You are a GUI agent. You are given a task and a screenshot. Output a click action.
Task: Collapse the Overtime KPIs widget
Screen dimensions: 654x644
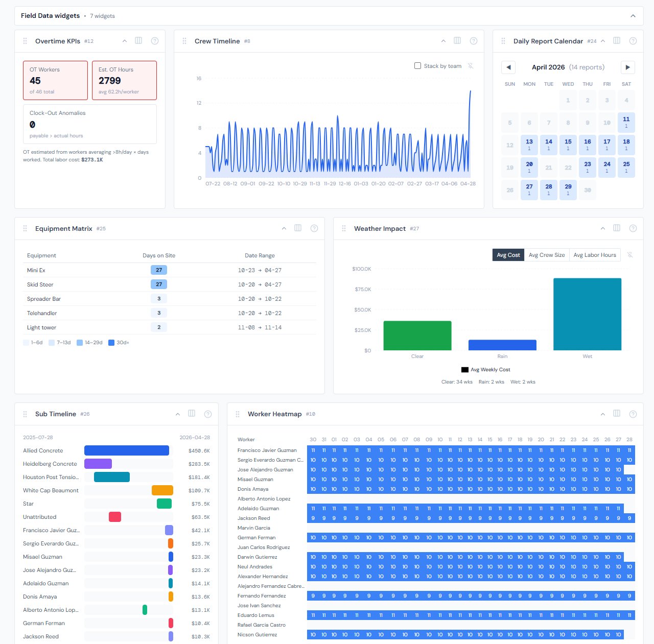pos(124,41)
